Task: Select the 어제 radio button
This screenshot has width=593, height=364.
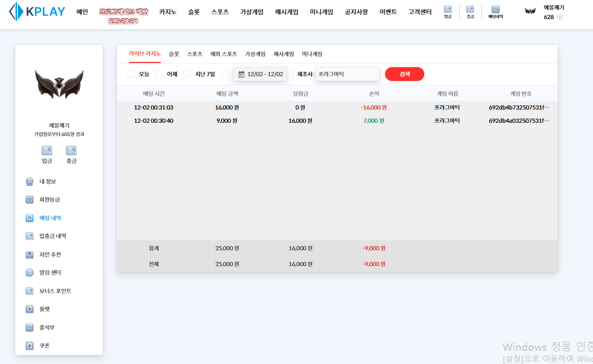Action: (x=159, y=74)
